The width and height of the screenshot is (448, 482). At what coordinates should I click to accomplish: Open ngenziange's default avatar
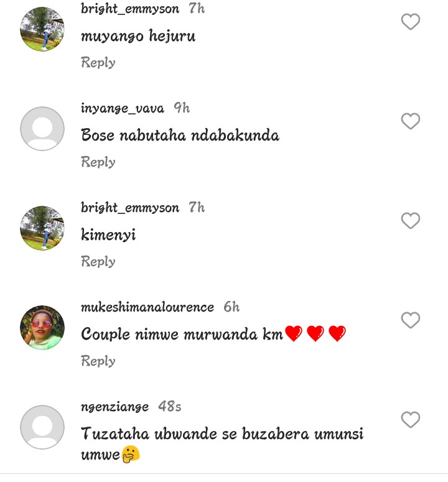coord(42,427)
